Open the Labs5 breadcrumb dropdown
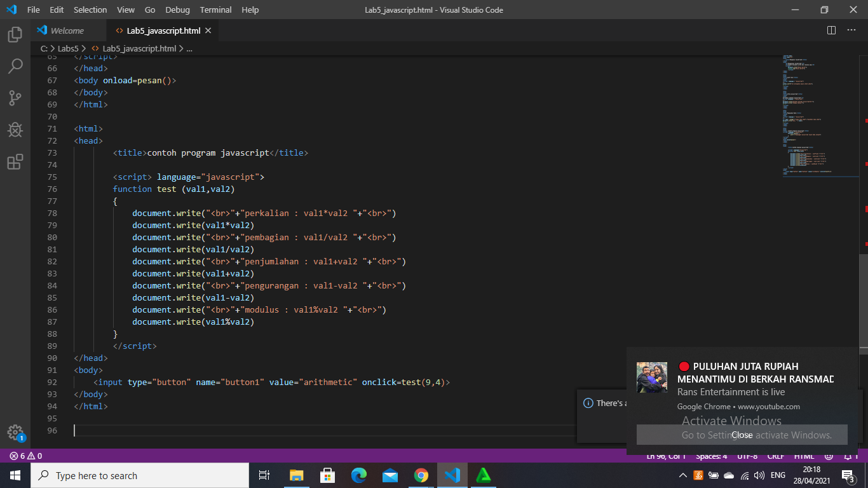 point(68,48)
